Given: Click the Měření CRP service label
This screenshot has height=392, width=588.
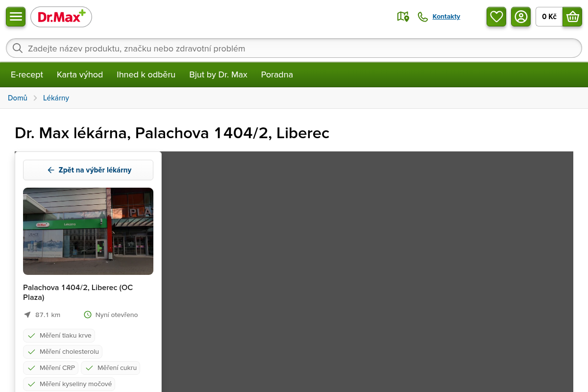Looking at the screenshot, I should point(57,368).
